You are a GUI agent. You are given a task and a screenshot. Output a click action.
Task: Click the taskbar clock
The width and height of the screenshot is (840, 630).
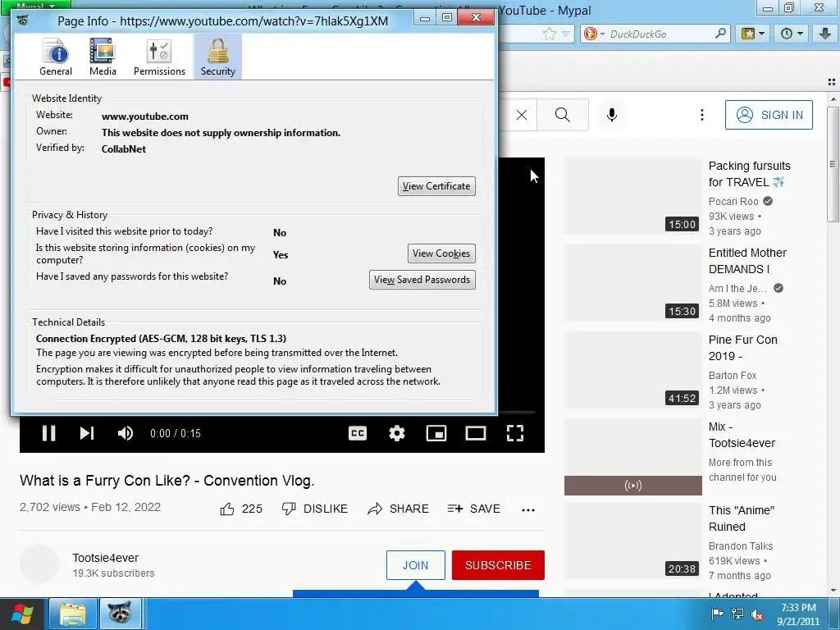pos(798,614)
